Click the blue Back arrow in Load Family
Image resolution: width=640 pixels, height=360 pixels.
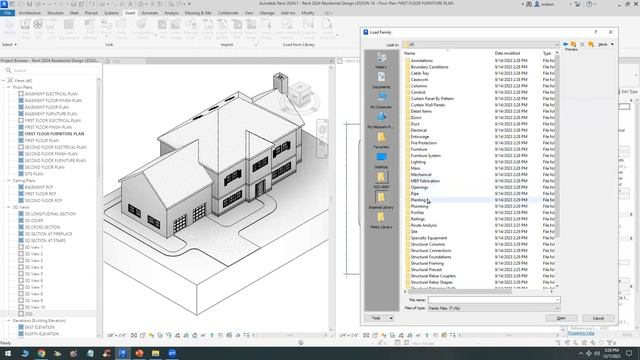(565, 44)
